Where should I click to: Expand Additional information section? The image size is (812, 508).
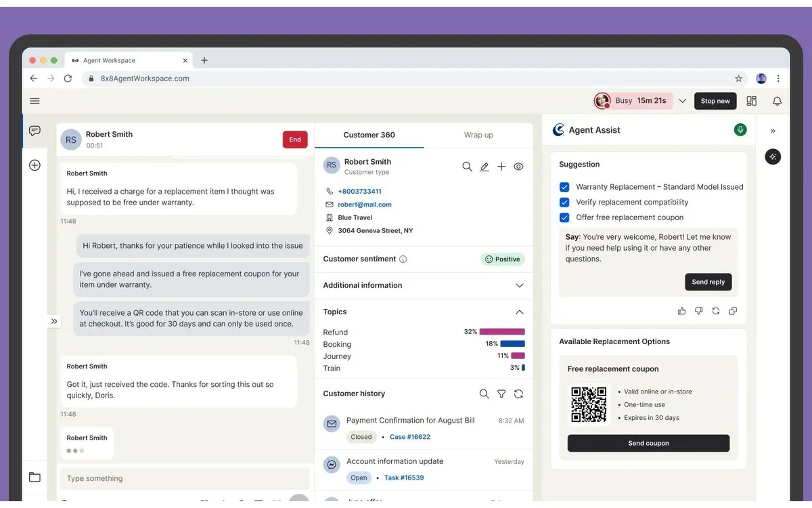pos(519,286)
